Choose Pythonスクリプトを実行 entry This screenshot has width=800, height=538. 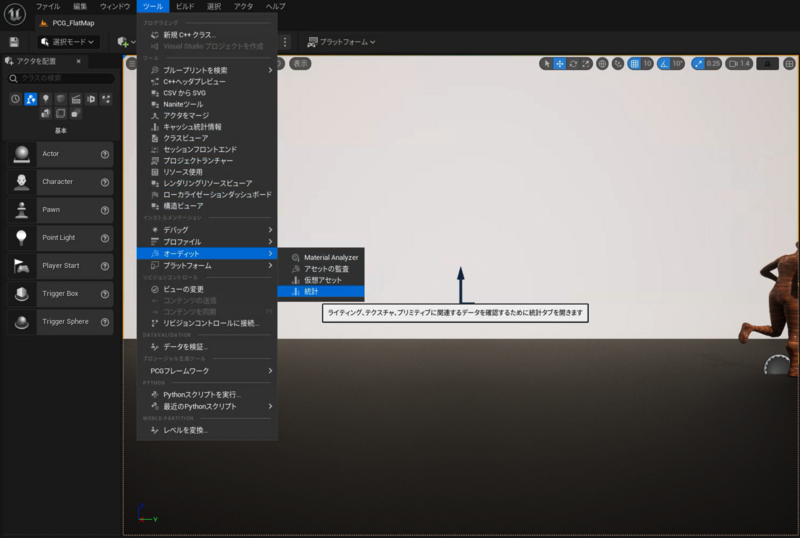(x=207, y=395)
